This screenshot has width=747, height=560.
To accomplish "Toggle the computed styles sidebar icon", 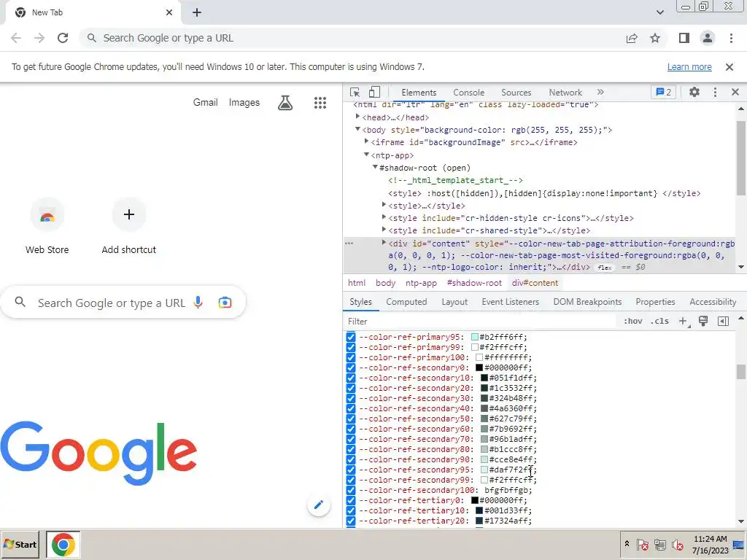I will click(723, 321).
